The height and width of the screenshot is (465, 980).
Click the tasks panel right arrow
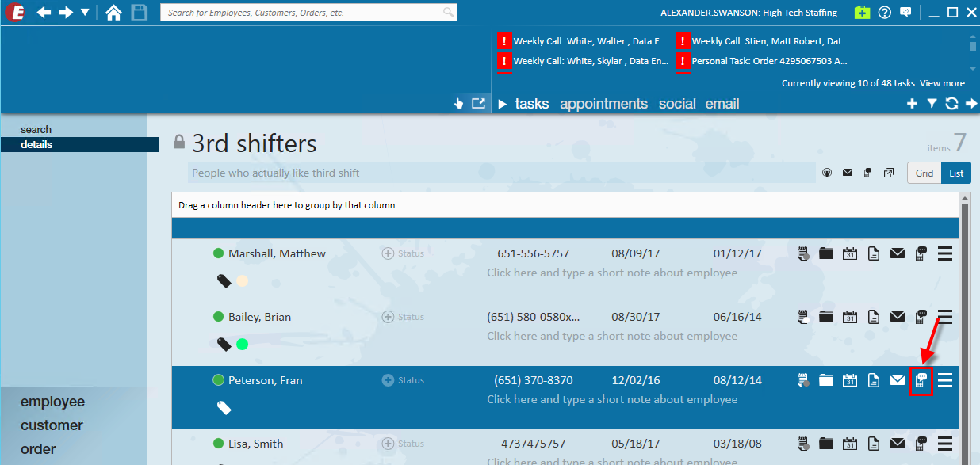coord(970,104)
